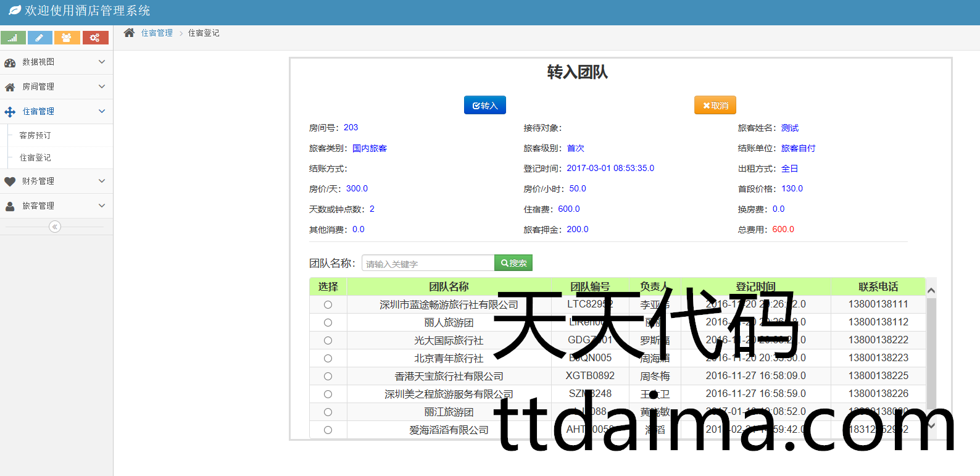980x476 pixels.
Task: Click the green signal chart shortcut icon
Action: [13, 38]
